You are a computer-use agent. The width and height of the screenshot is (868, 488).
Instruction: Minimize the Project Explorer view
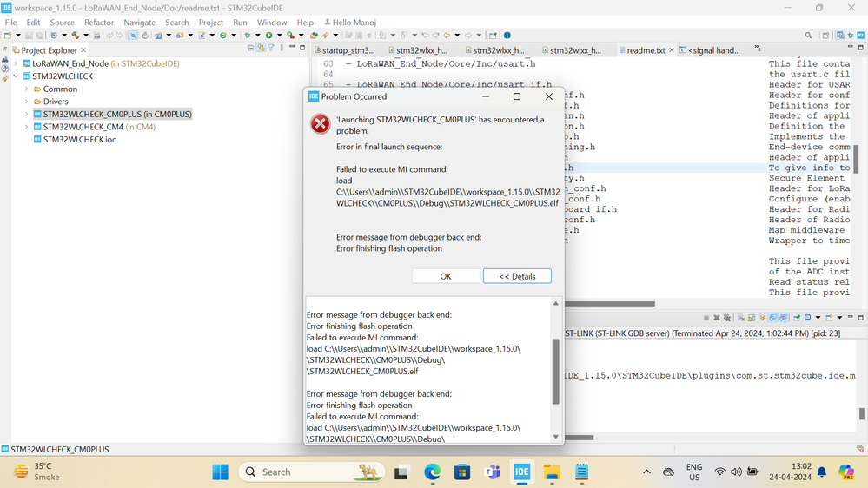pyautogui.click(x=292, y=48)
